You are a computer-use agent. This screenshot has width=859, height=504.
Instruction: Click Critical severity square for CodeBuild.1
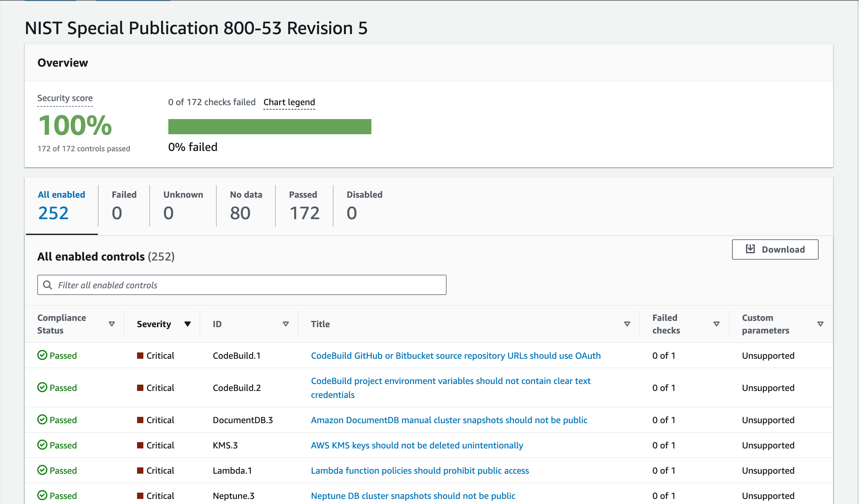(140, 356)
